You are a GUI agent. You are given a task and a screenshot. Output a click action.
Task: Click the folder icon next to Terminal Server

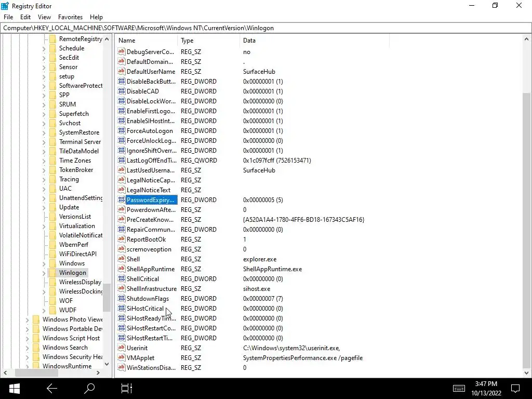[52, 141]
